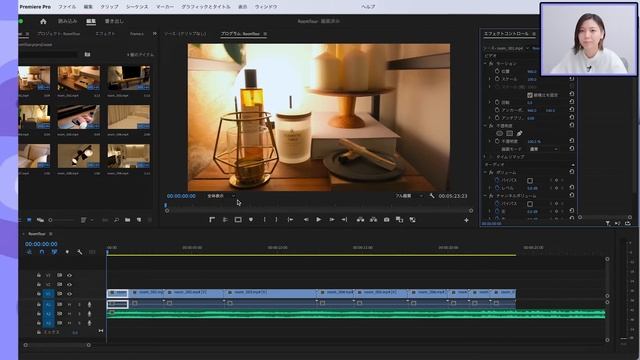Open the クリップ menu
Image resolution: width=640 pixels, height=360 pixels.
pyautogui.click(x=109, y=7)
